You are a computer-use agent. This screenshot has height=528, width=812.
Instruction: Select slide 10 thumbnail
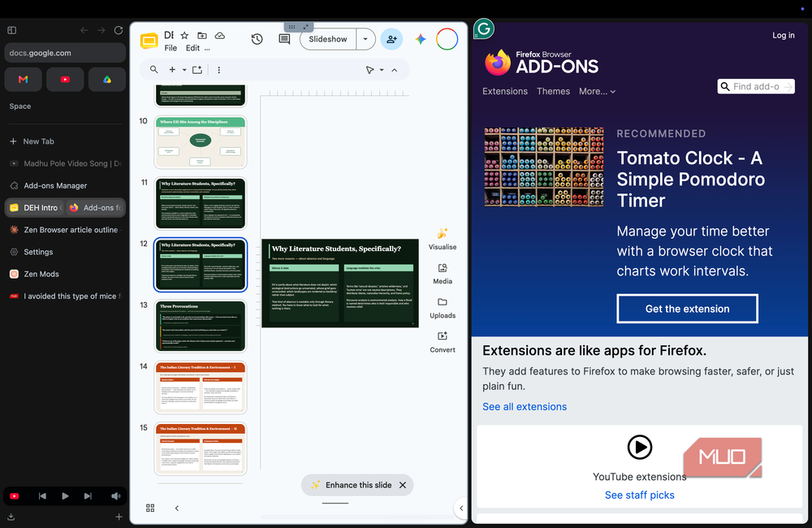[x=201, y=141]
